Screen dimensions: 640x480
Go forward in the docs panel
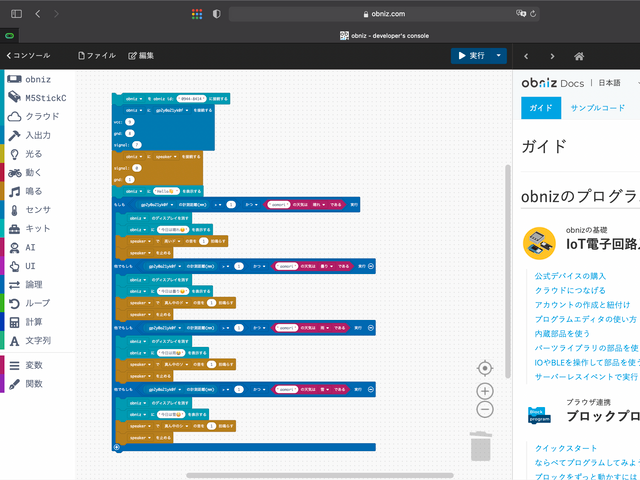coord(552,56)
